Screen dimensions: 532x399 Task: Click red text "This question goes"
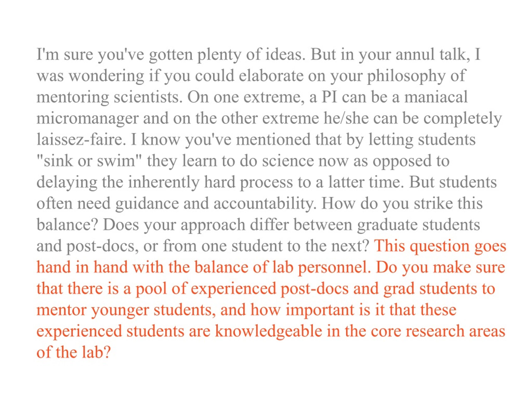pyautogui.click(x=440, y=246)
